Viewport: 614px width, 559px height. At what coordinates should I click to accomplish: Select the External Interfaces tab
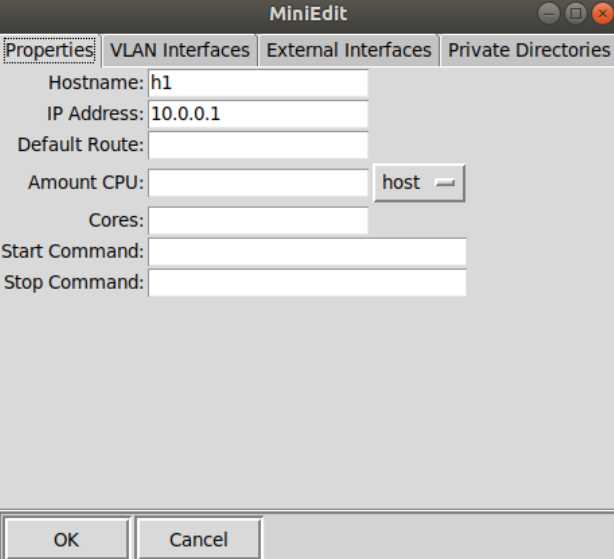tap(349, 50)
